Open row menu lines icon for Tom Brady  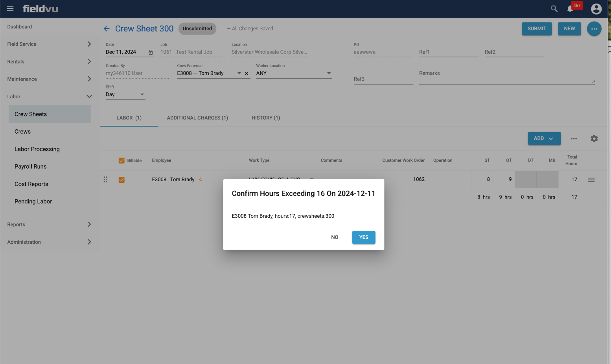click(591, 180)
